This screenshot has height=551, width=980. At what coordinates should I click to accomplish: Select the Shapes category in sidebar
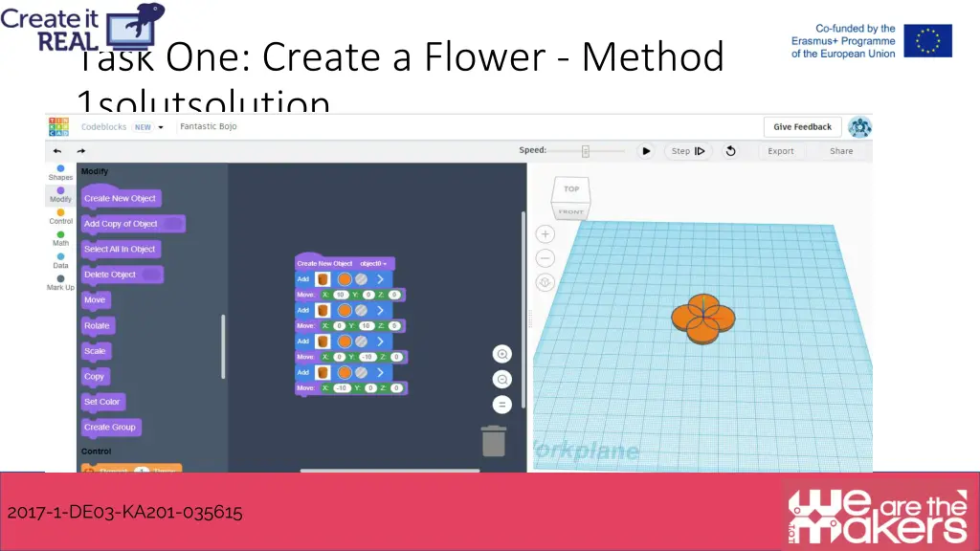60,172
